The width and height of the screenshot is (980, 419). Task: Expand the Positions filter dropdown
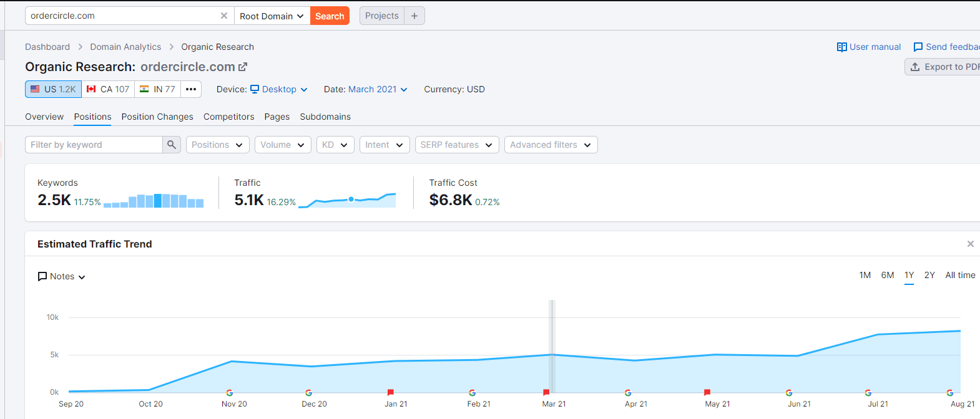(x=218, y=145)
